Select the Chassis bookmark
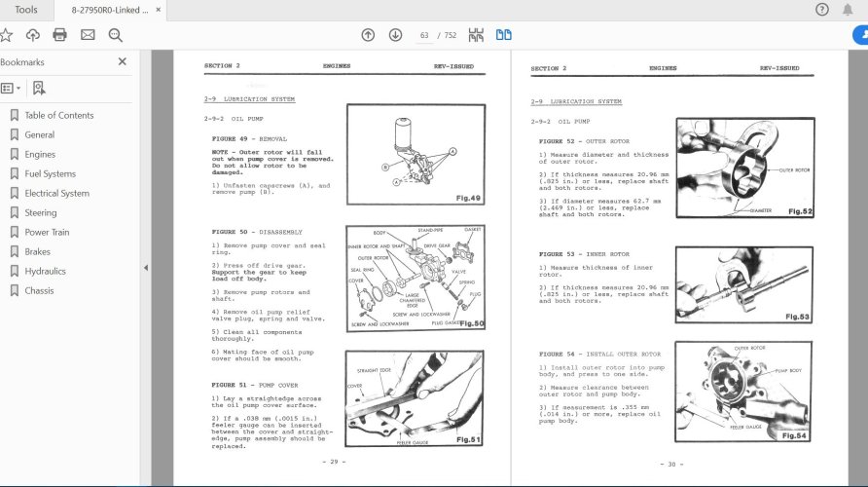Screen dimensions: 868x487 pyautogui.click(x=39, y=290)
